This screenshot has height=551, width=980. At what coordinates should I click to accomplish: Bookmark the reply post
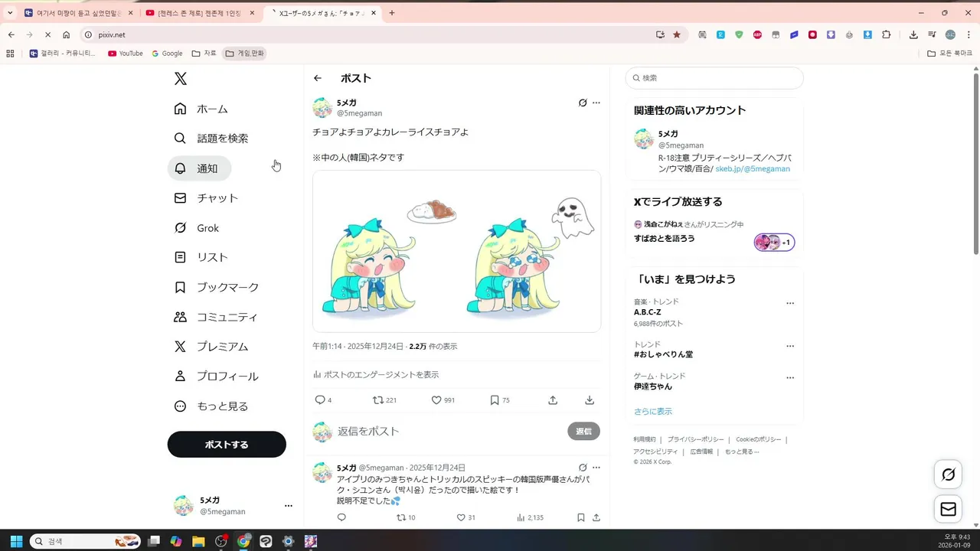click(581, 518)
